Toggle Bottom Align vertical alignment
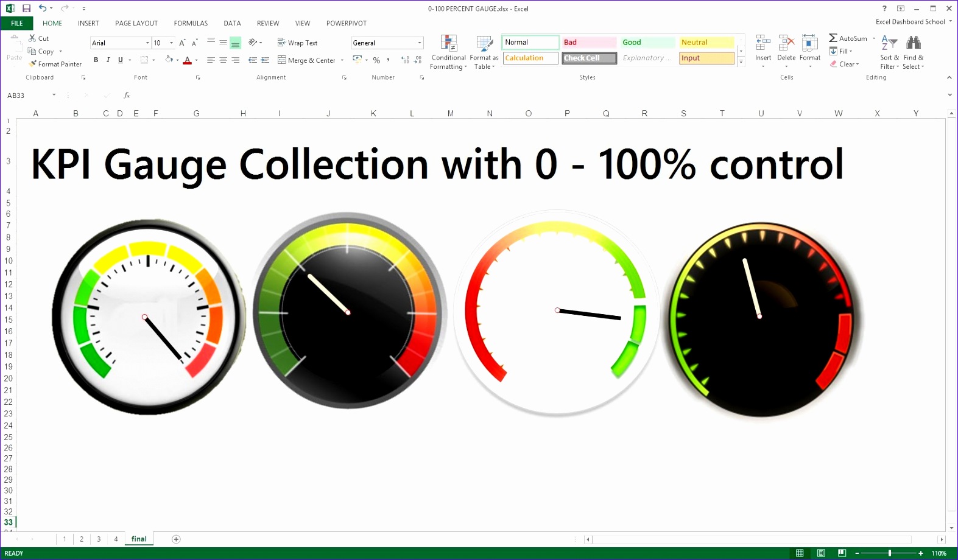The width and height of the screenshot is (958, 560). coord(236,43)
